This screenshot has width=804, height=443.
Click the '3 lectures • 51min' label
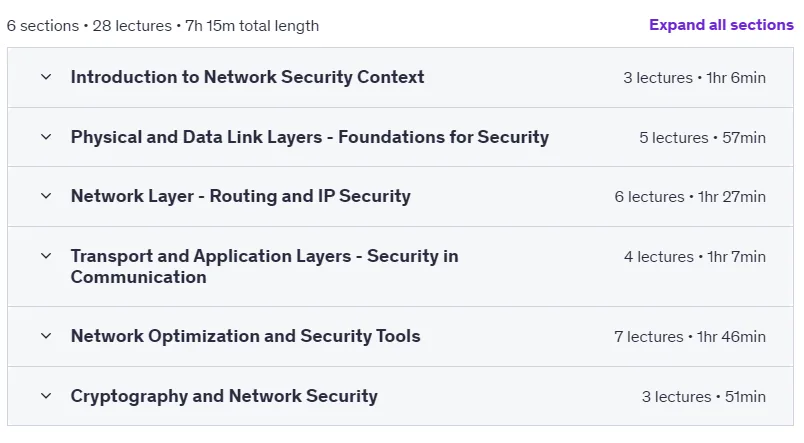click(704, 396)
